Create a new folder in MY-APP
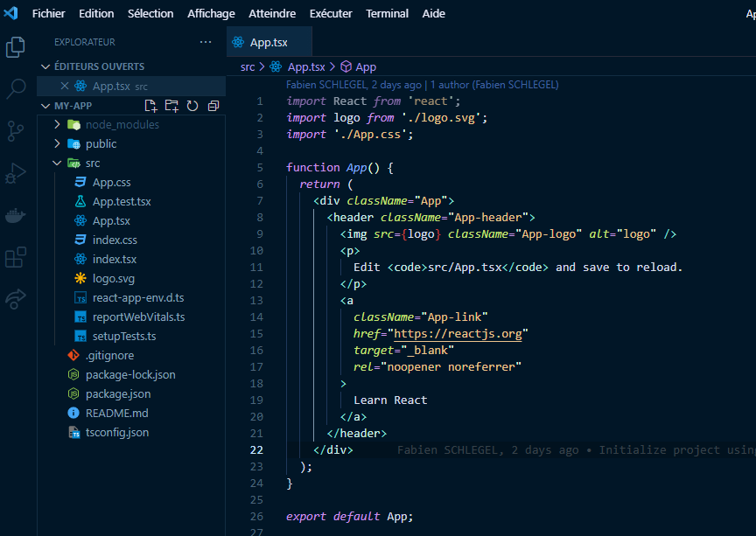The height and width of the screenshot is (536, 756). click(171, 106)
